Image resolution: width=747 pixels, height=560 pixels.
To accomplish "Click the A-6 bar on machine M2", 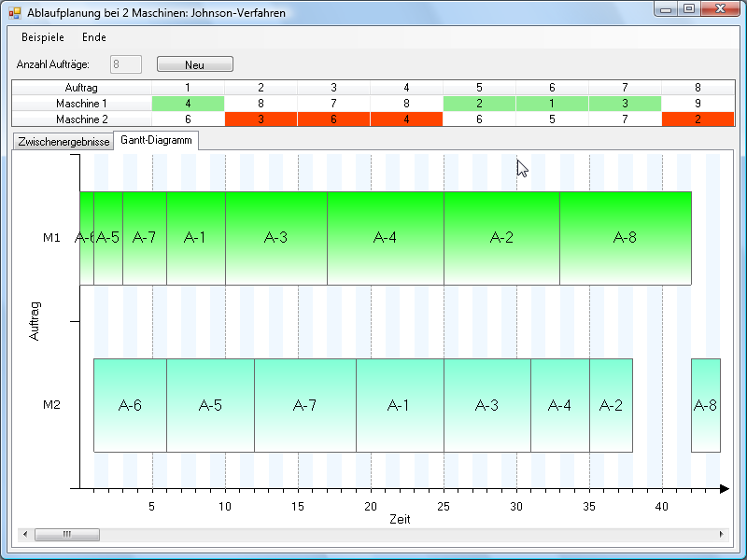I will 130,405.
